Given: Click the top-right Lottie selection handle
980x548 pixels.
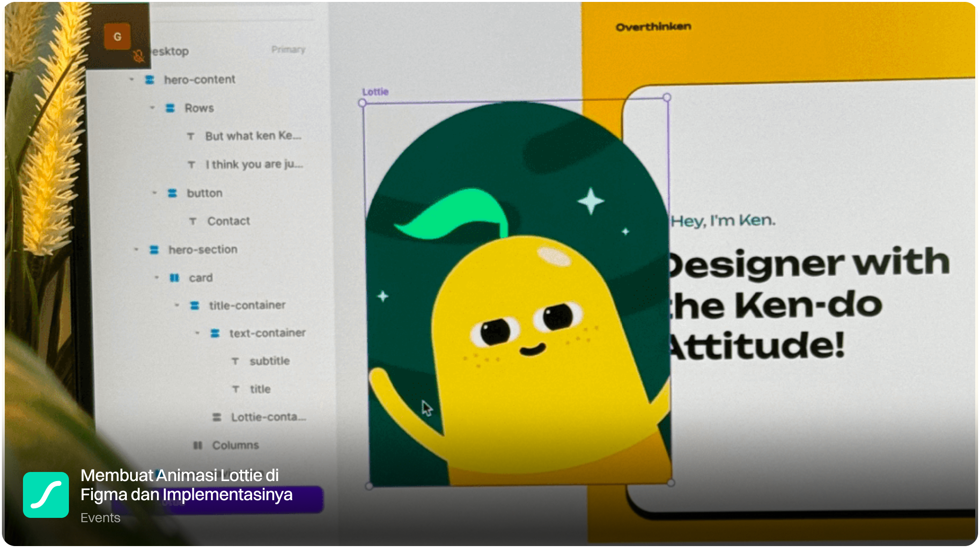Looking at the screenshot, I should click(667, 98).
